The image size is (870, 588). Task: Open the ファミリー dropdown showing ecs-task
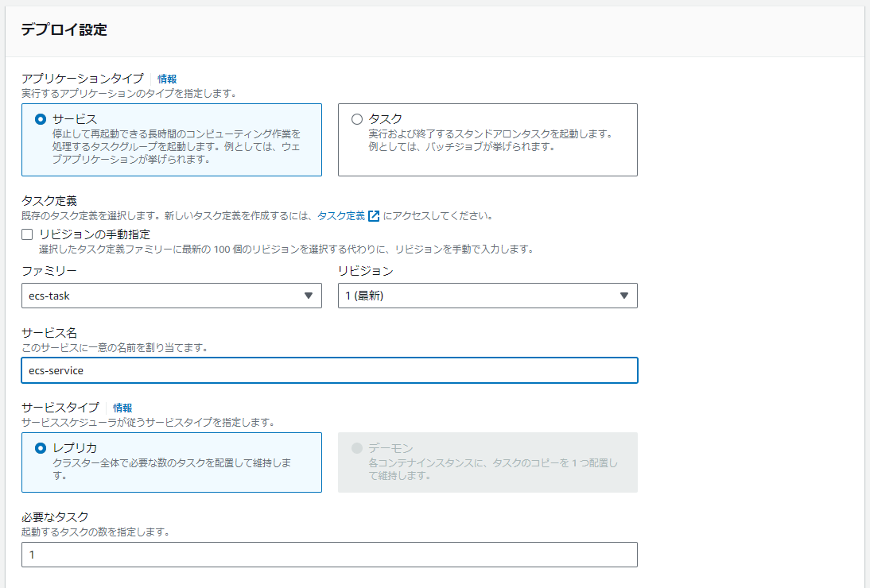click(x=172, y=296)
